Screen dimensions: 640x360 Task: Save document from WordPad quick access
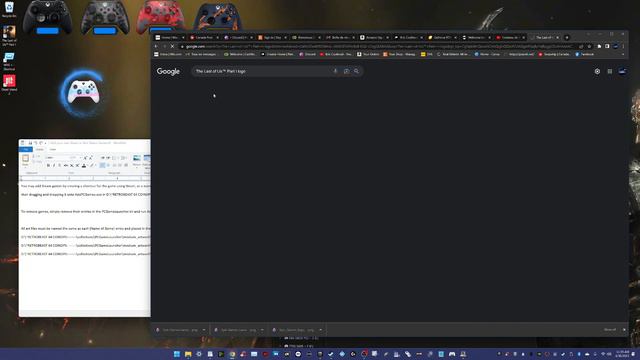(30, 143)
